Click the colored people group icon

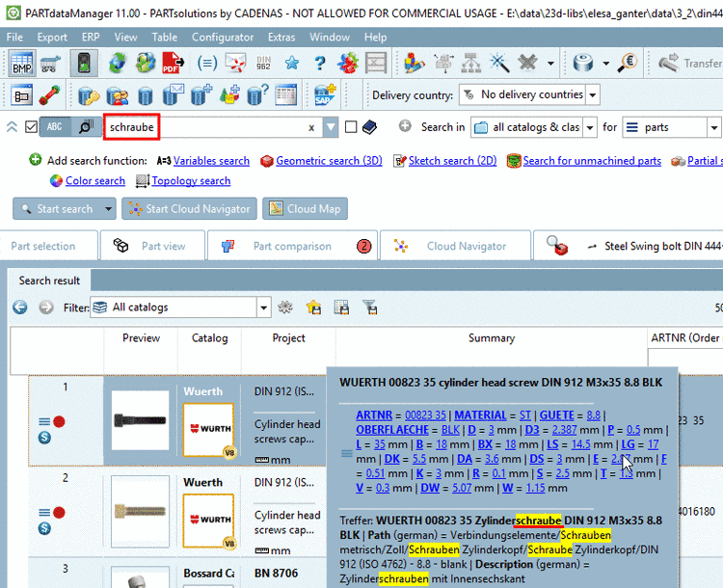[x=348, y=63]
